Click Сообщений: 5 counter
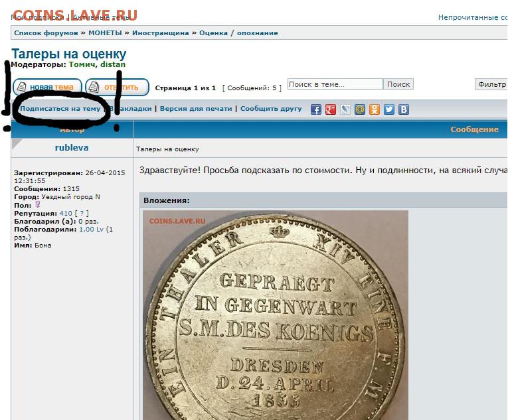 click(x=252, y=88)
